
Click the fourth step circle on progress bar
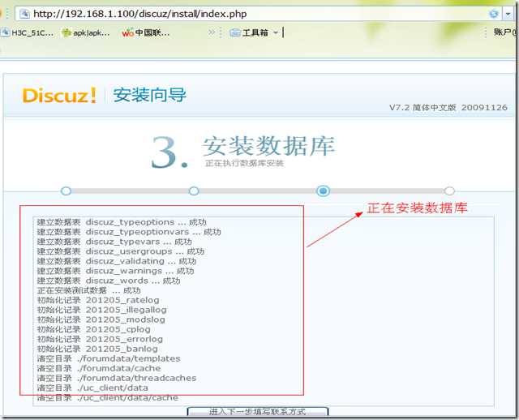(449, 191)
